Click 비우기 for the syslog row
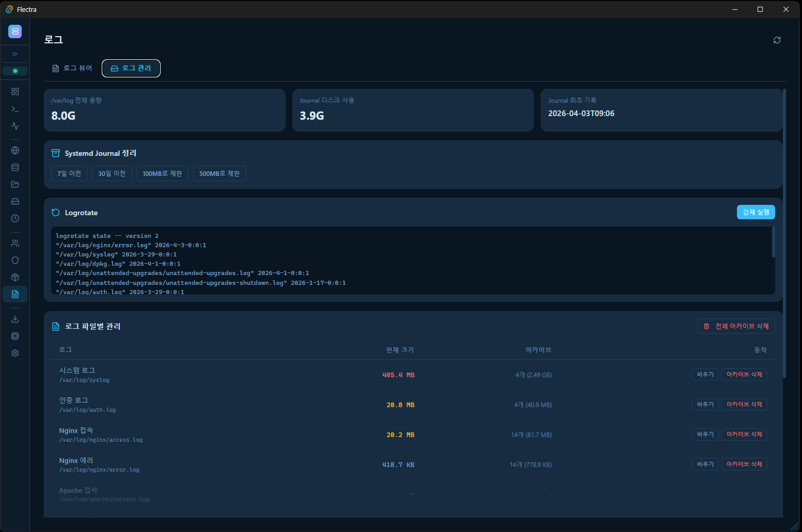802x532 pixels. pyautogui.click(x=705, y=375)
